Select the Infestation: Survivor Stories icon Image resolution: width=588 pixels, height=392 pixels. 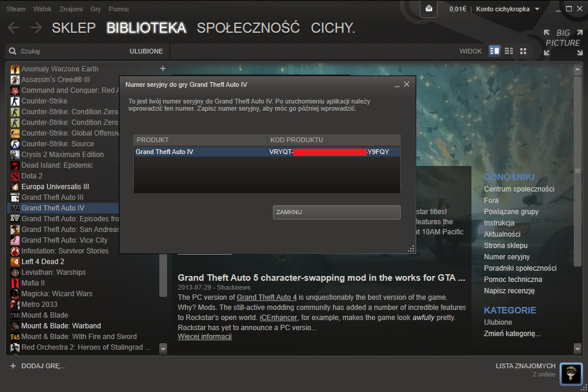(15, 251)
